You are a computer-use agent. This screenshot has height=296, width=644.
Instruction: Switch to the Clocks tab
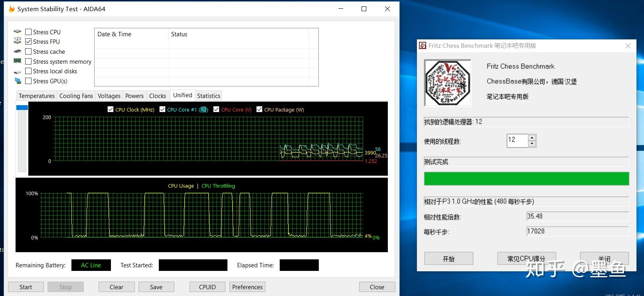coord(158,96)
